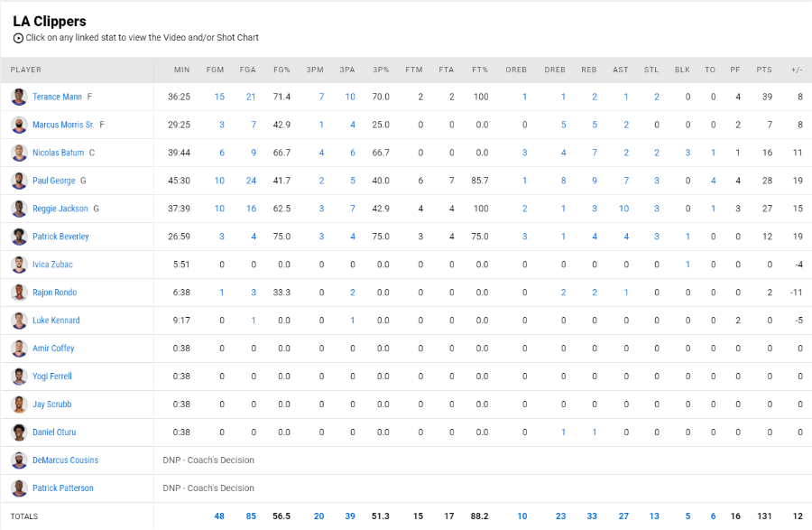View Terance Mann's 21 field goal attempts

251,97
